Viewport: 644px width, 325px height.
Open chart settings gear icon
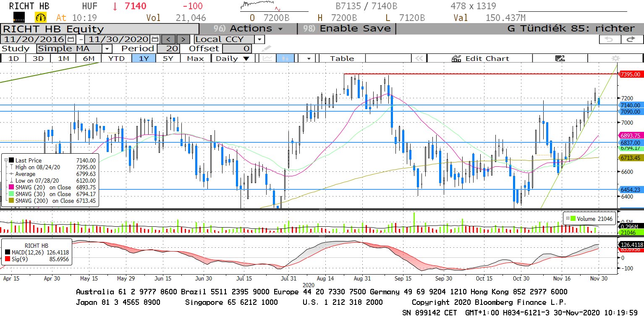tap(616, 58)
